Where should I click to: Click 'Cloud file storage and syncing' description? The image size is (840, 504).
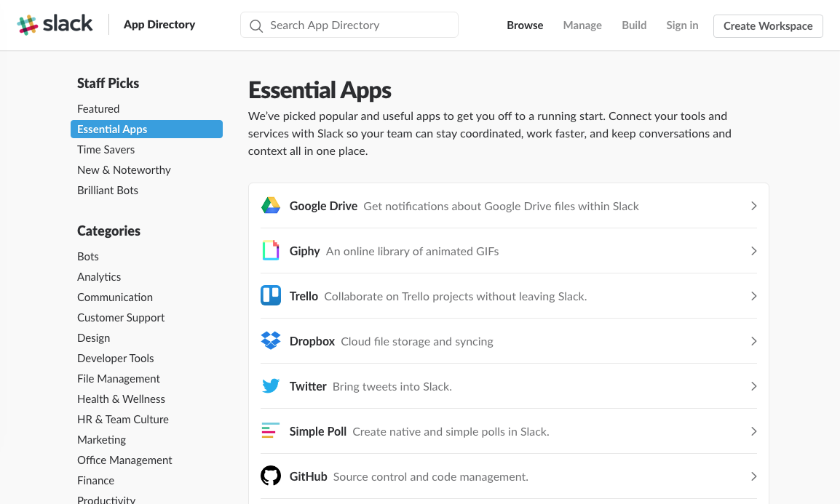(x=417, y=341)
